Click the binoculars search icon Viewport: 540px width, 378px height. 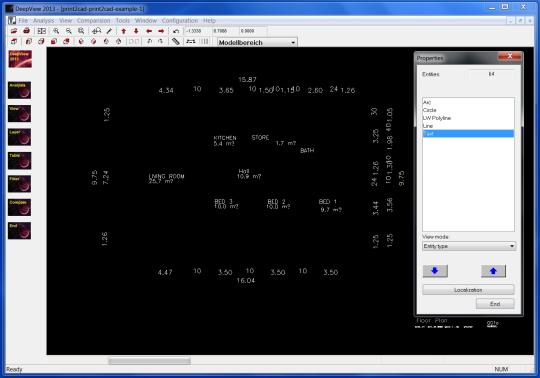tap(96, 31)
